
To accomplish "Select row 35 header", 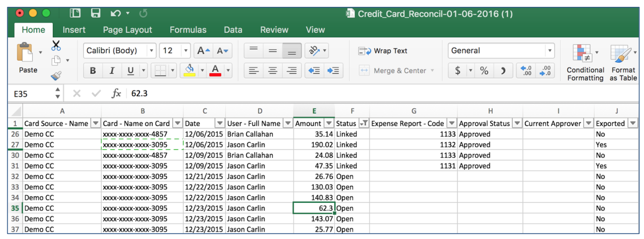I will pyautogui.click(x=15, y=208).
